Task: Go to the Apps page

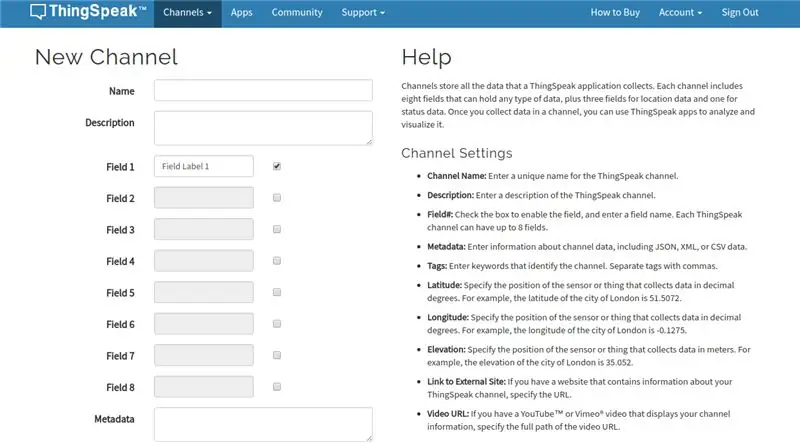Action: click(241, 12)
